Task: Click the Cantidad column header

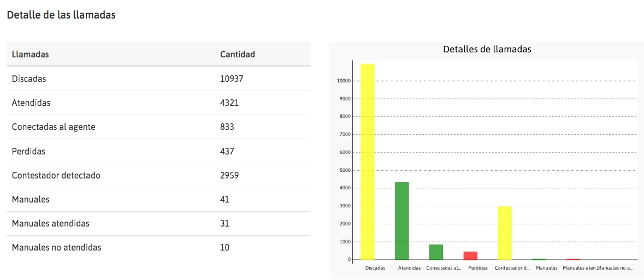Action: point(238,54)
